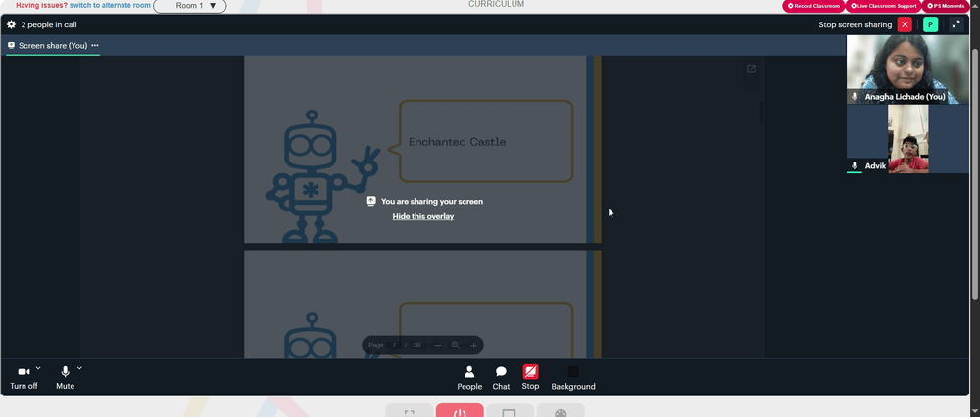The width and height of the screenshot is (980, 417).
Task: Click PS Moments button
Action: [946, 6]
